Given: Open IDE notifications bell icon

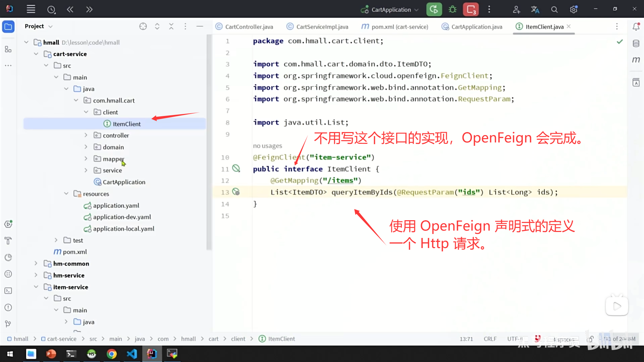Looking at the screenshot, I should (636, 26).
